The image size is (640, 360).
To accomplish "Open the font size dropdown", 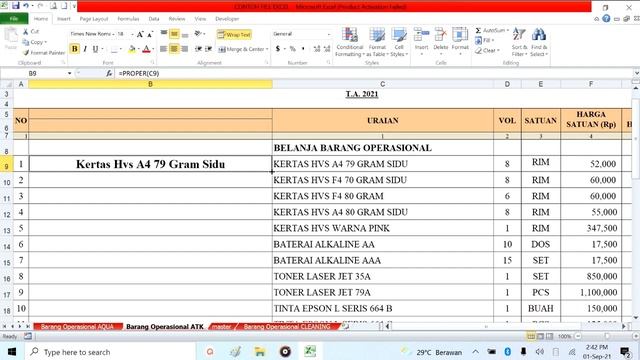I will (132, 34).
